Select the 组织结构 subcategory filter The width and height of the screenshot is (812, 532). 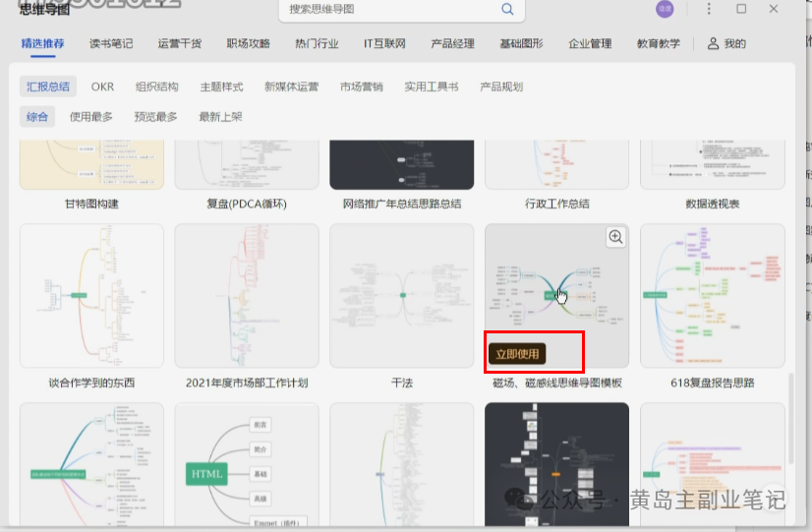pyautogui.click(x=157, y=87)
